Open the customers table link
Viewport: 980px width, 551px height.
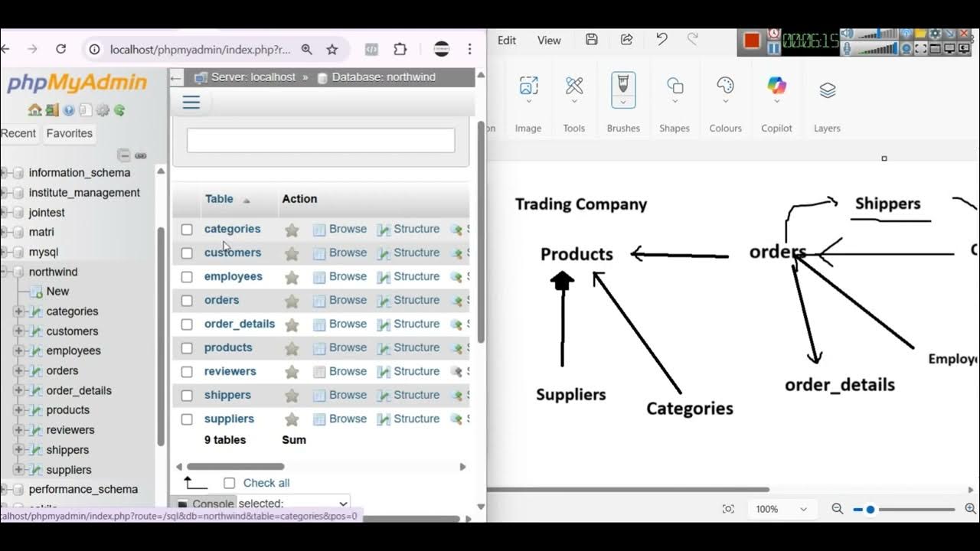233,253
